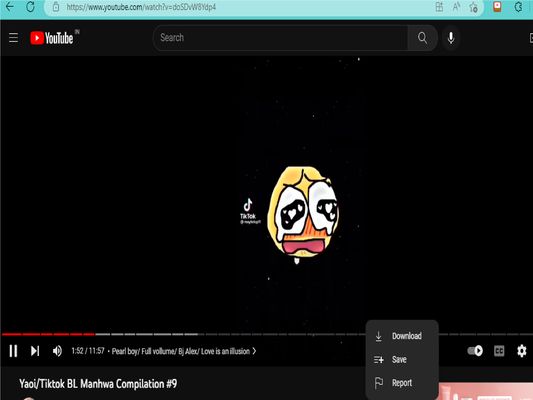Add this page to favorites with the star icon
The image size is (533, 400).
(x=473, y=7)
